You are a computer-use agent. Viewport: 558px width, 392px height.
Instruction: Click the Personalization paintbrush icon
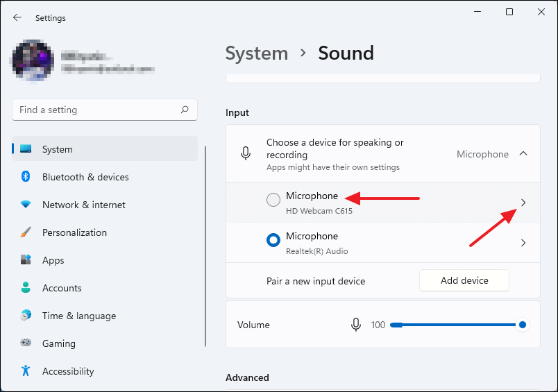click(26, 232)
